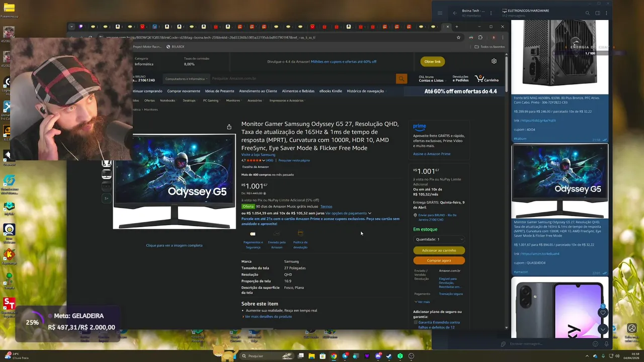
Task: Click the Comprar agora button
Action: 439,260
